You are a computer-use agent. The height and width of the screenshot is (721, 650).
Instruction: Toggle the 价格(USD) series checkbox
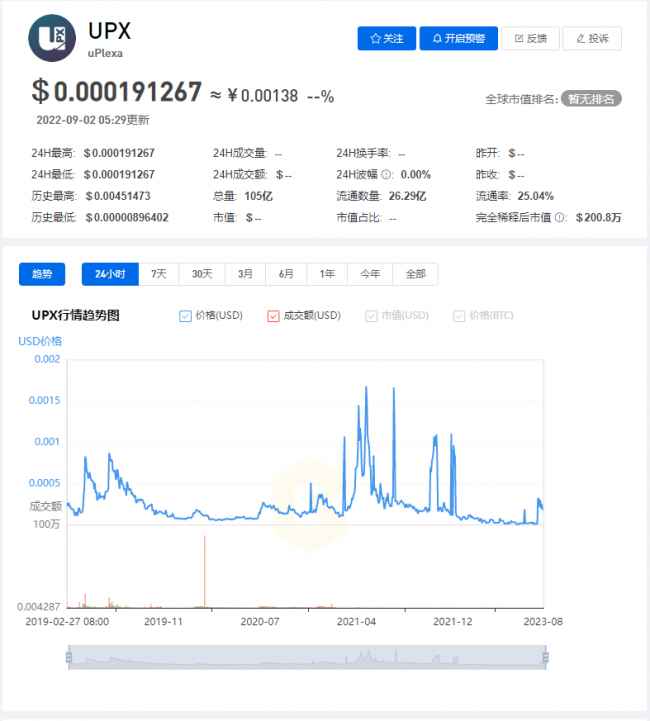[x=185, y=316]
